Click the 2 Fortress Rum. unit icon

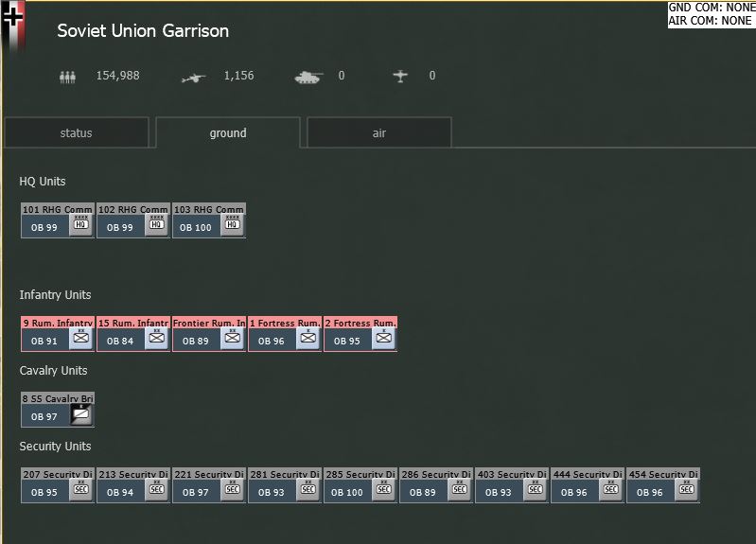point(384,338)
